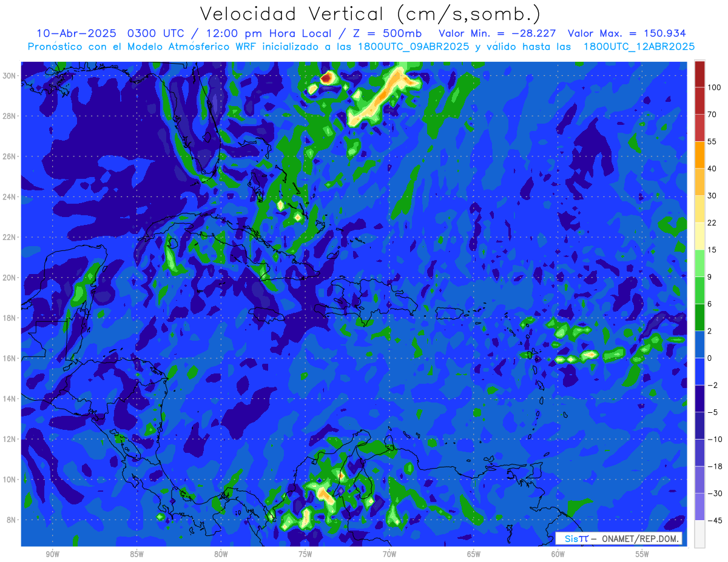Click the '14N' latitude axis label
This screenshot has width=728, height=562.
10,398
